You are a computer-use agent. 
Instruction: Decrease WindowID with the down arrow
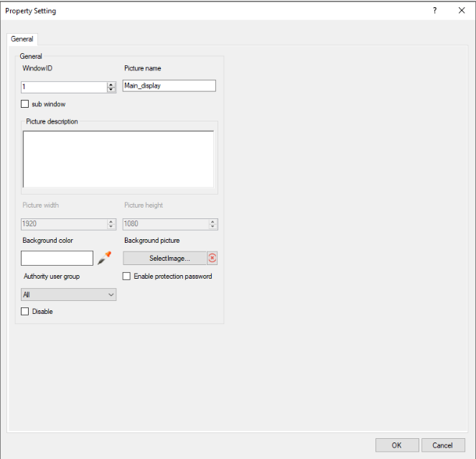point(111,90)
